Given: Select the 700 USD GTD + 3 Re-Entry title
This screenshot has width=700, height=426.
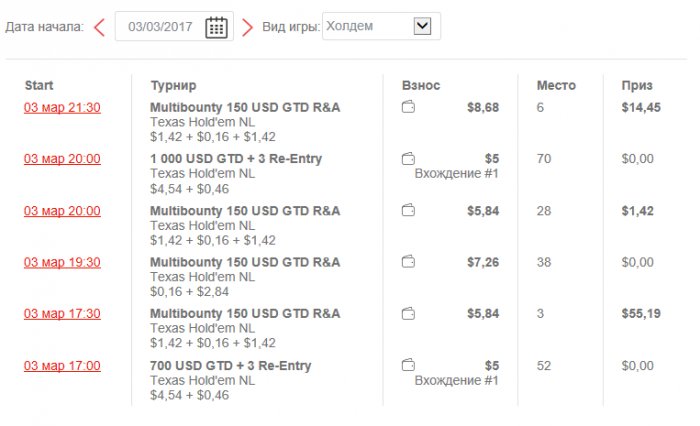Looking at the screenshot, I should click(x=230, y=366).
